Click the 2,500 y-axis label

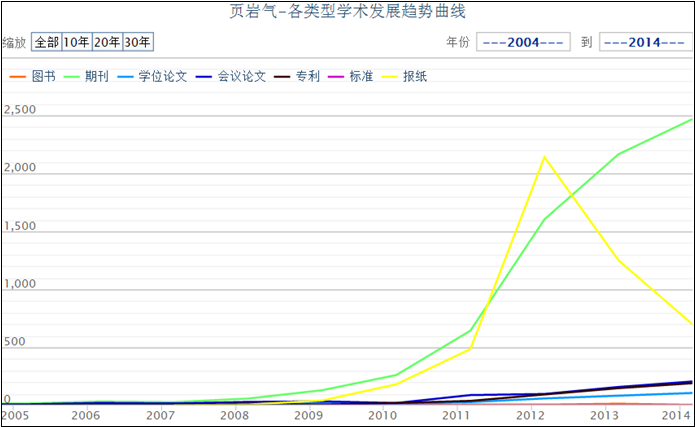click(x=20, y=110)
